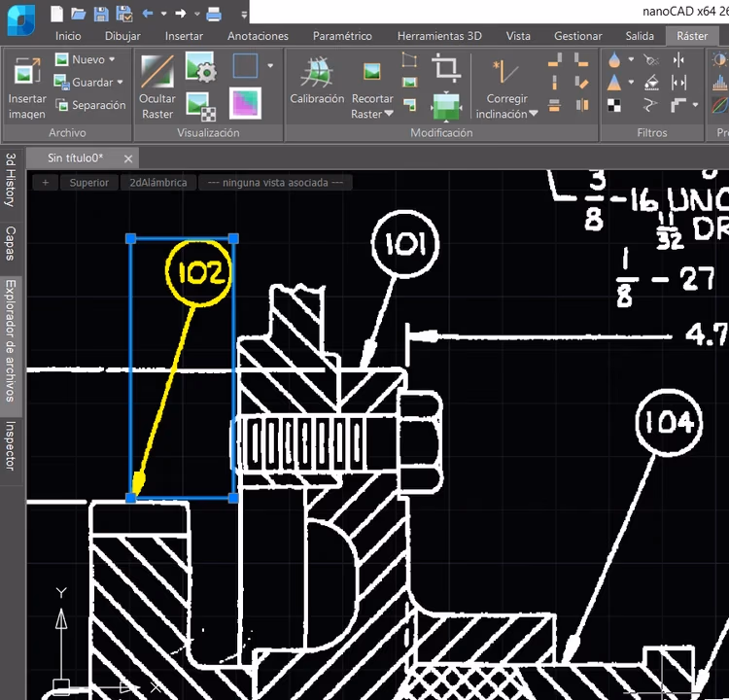The height and width of the screenshot is (700, 729).
Task: Switch to the Dibujar ribbon tab
Action: pos(122,36)
